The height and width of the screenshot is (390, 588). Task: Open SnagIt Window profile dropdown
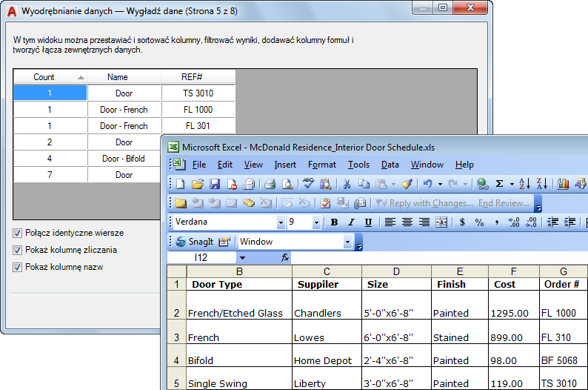coord(347,242)
